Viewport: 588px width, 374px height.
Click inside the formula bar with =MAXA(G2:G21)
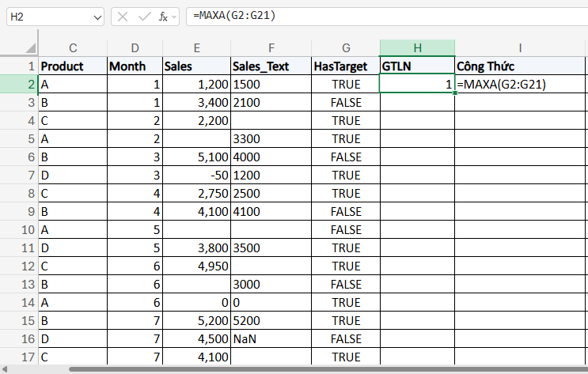click(x=380, y=16)
